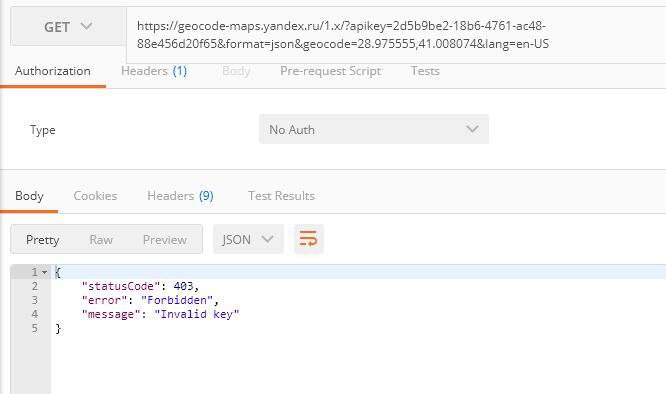Click the "statusCode" key text
666x394 pixels.
121,286
